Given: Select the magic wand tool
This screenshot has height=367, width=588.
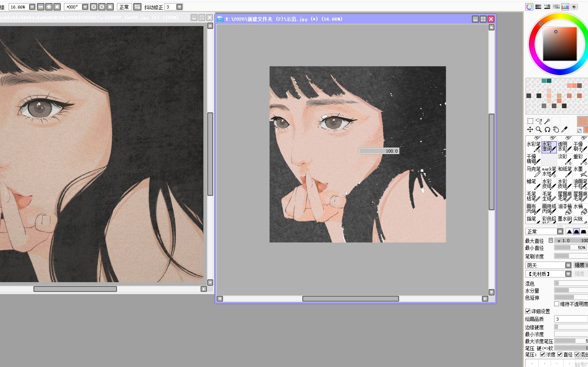Looking at the screenshot, I should pyautogui.click(x=547, y=121).
